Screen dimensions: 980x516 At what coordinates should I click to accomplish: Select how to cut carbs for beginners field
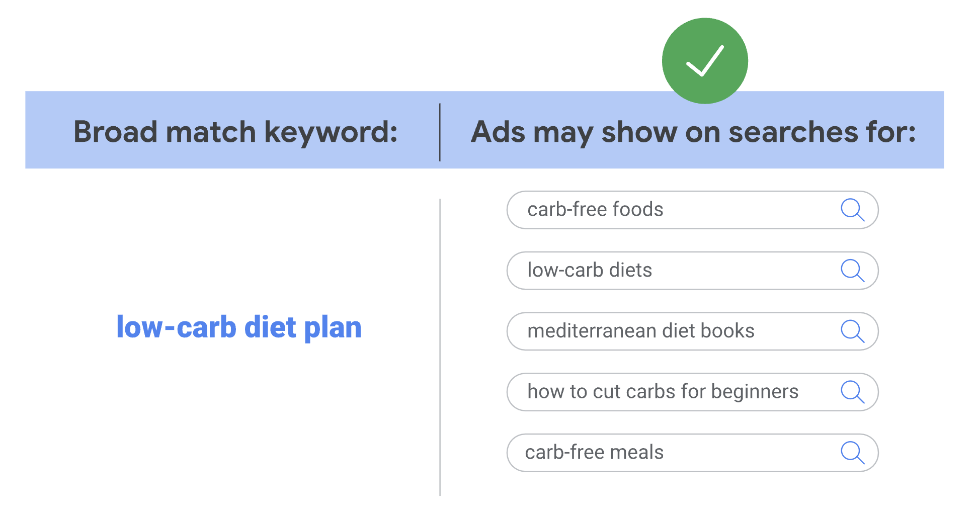coord(692,392)
